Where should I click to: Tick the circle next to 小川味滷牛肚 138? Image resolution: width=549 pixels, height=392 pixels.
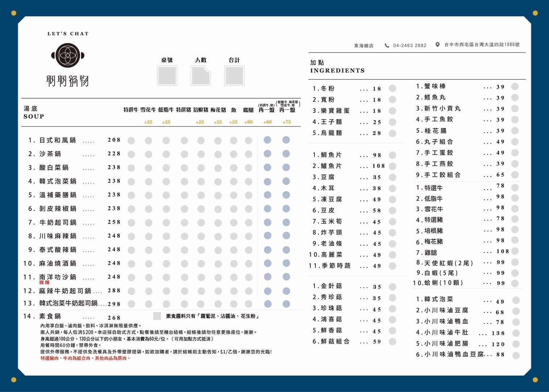[516, 333]
